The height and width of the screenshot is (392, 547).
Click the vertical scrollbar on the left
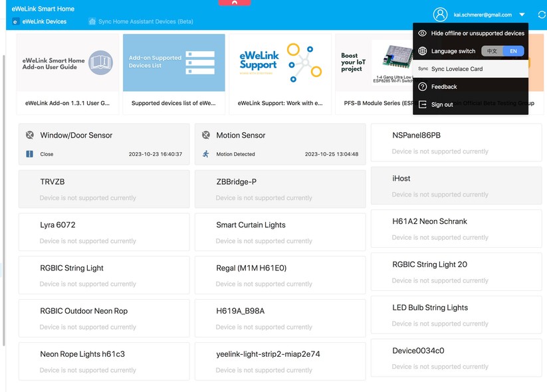pos(4,200)
